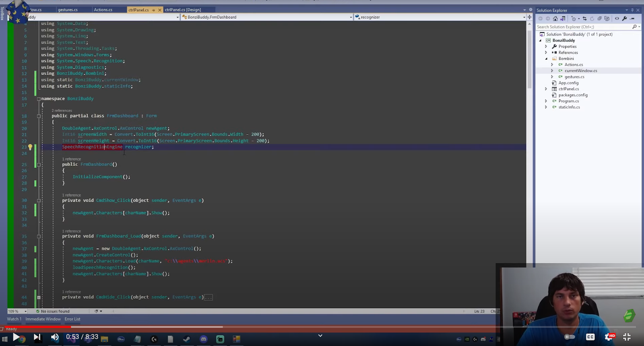Viewport: 644px width, 346px height.
Task: Open Discord from the taskbar
Action: 204,339
